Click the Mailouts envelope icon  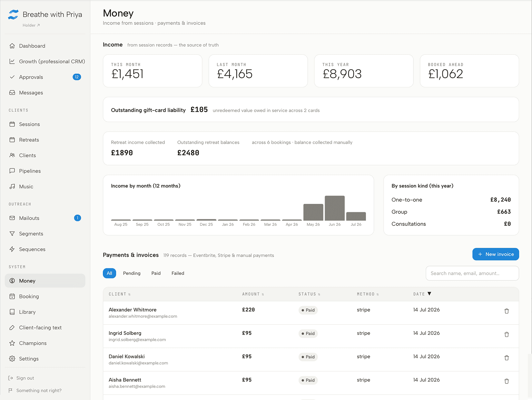tap(12, 218)
